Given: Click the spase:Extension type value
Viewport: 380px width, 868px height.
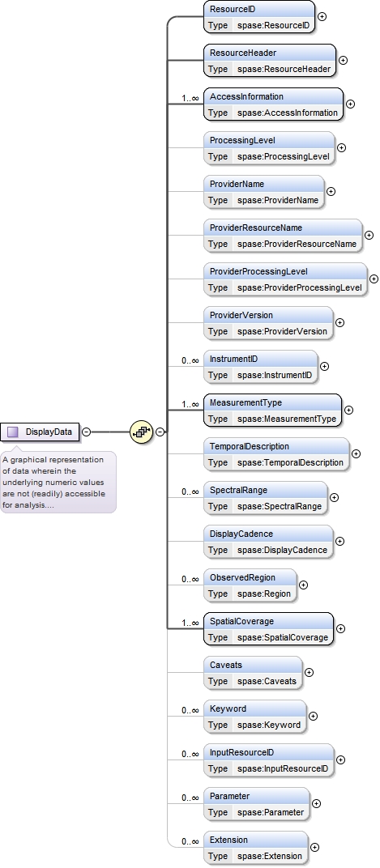Looking at the screenshot, I should 270,857.
